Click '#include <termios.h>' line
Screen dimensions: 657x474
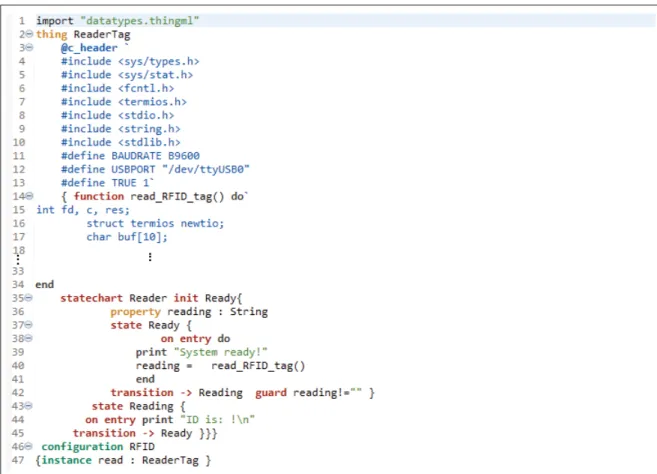point(124,102)
